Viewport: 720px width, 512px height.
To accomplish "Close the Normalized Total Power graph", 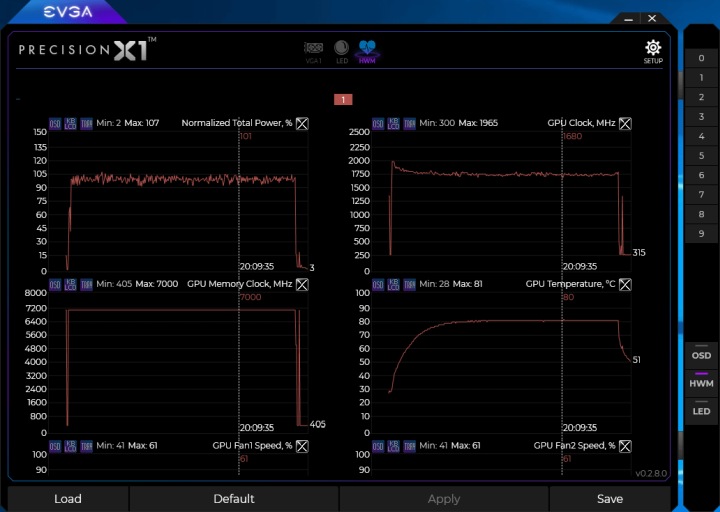I will pos(302,124).
